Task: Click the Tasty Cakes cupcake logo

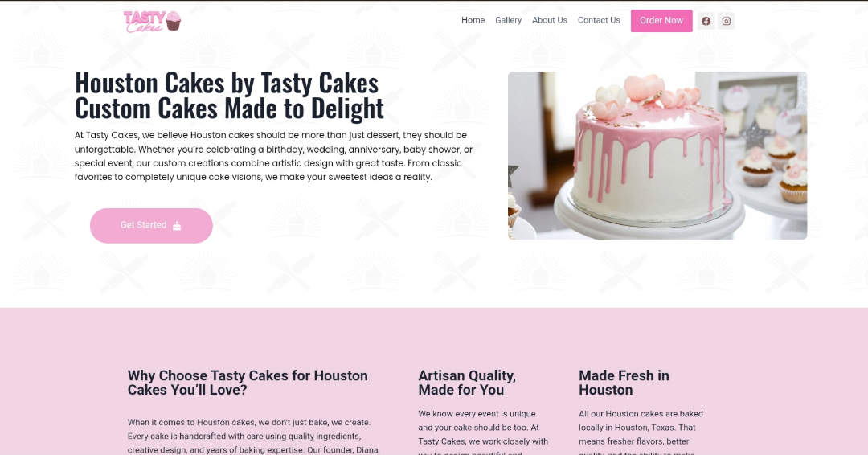Action: click(152, 22)
